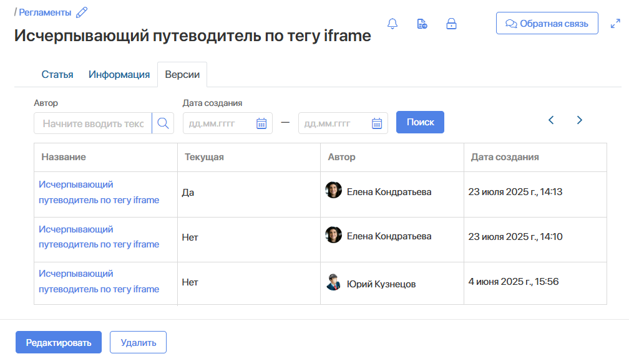Click the Редактировать button
629x364 pixels.
point(59,342)
